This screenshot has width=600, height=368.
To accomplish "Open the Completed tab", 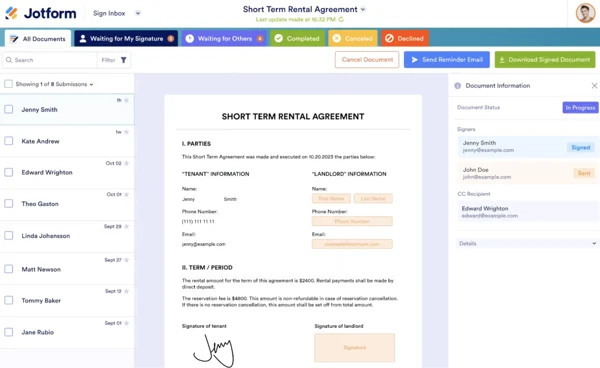I will click(x=297, y=39).
